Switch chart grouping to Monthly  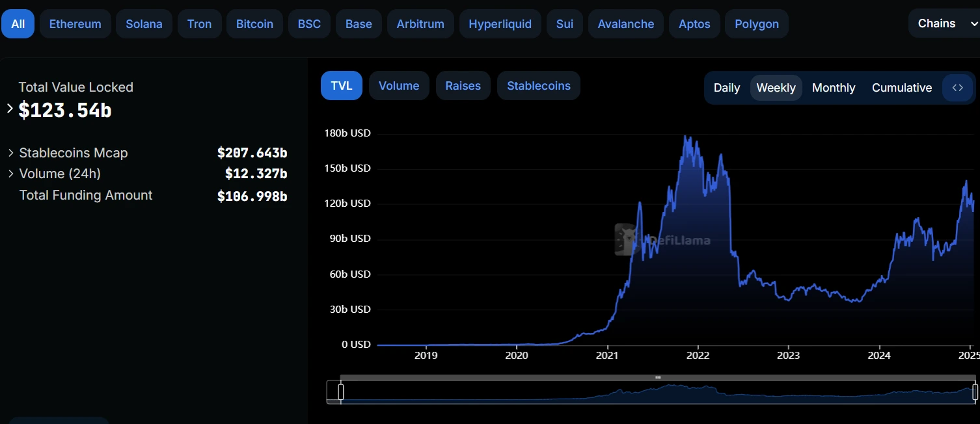(834, 88)
